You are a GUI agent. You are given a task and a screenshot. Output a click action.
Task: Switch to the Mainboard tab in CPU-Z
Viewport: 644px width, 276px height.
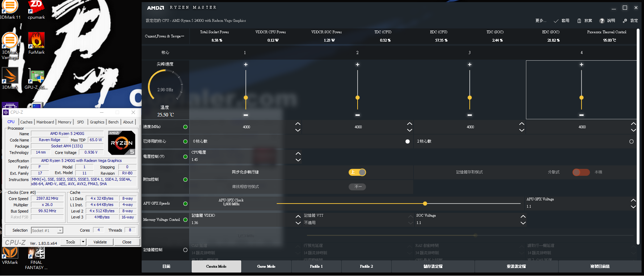(45, 122)
